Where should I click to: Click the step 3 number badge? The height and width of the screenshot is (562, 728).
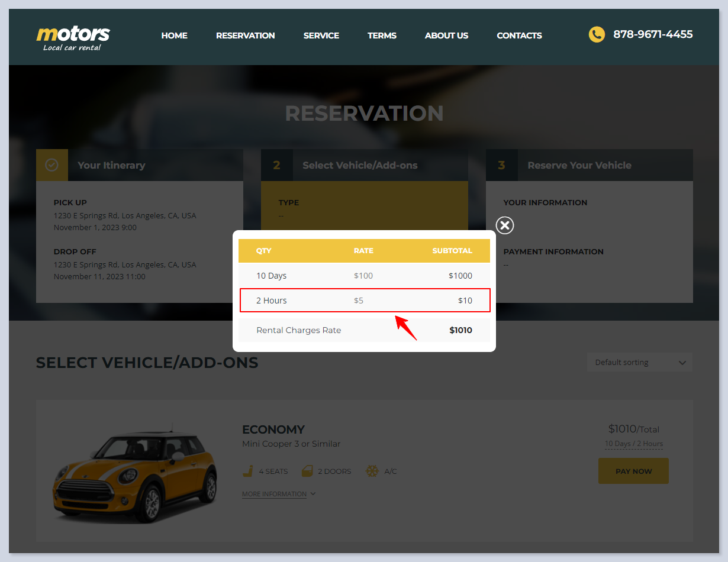[x=501, y=165]
